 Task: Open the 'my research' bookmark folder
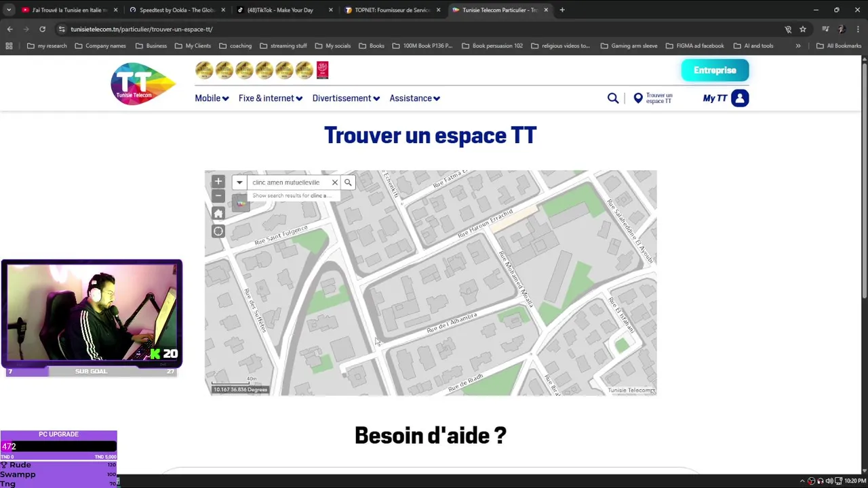(47, 46)
